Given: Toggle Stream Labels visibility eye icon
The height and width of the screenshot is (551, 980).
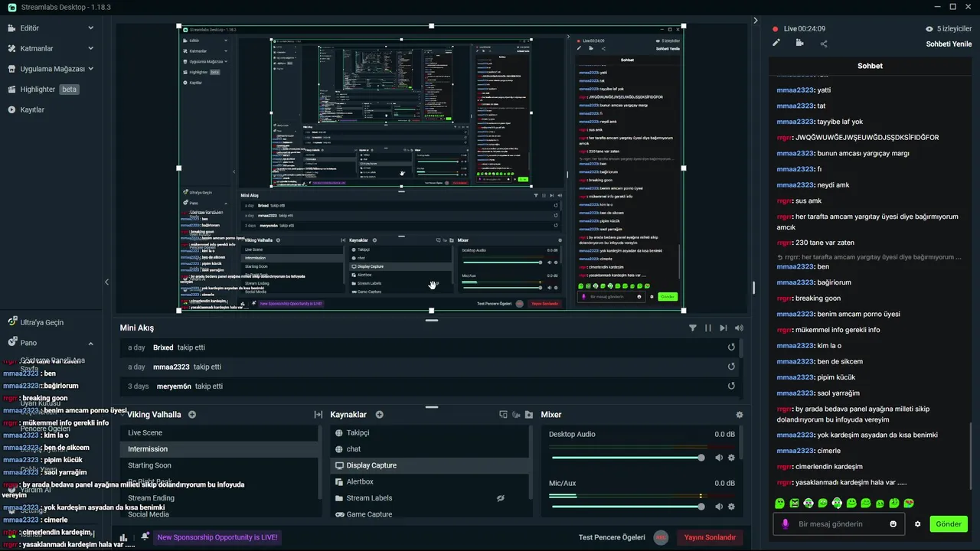Looking at the screenshot, I should tap(501, 498).
